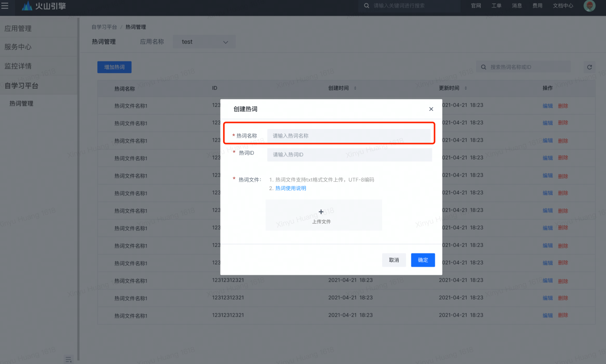
Task: Focus the 热词ID input field
Action: click(349, 155)
